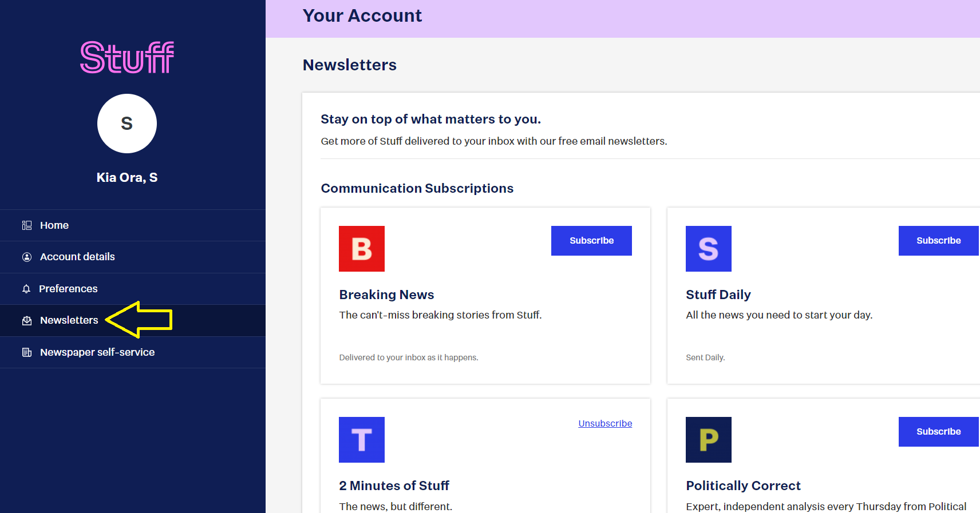980x513 pixels.
Task: Subscribe to Politically Correct newsletter
Action: (x=938, y=432)
